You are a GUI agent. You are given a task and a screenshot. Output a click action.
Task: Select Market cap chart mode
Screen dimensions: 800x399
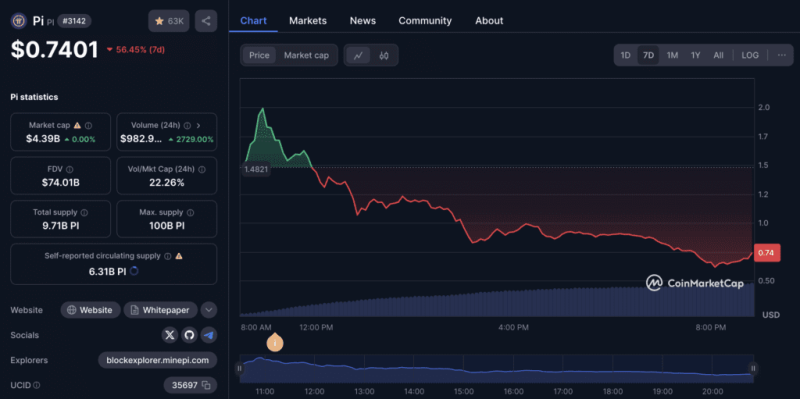307,55
